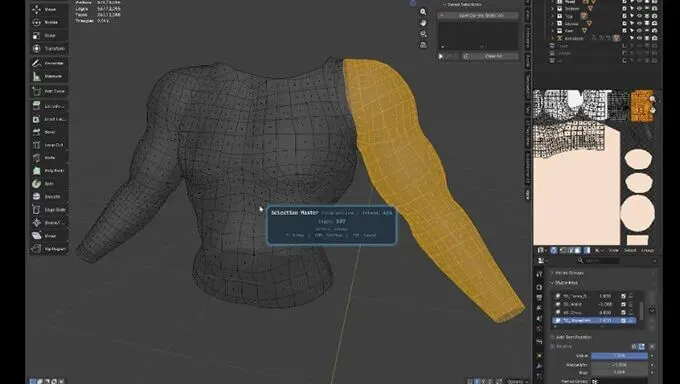Open the Image menu in UV editor

tap(647, 250)
